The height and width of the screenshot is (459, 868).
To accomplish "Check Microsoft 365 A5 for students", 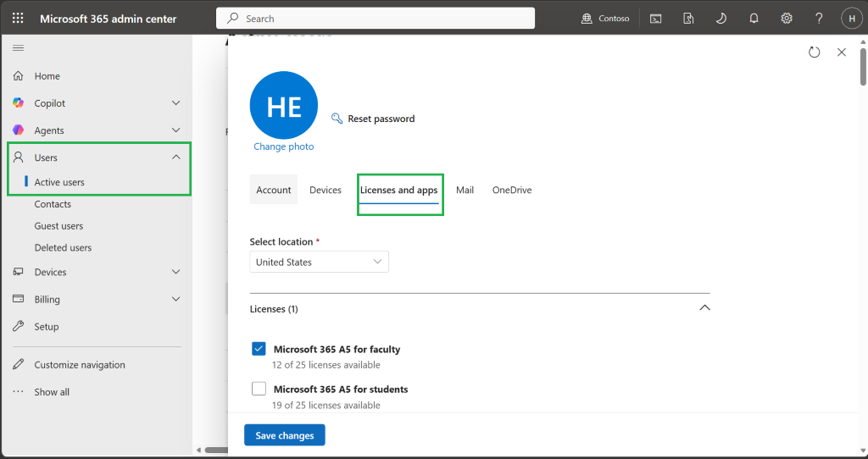I will pyautogui.click(x=259, y=389).
